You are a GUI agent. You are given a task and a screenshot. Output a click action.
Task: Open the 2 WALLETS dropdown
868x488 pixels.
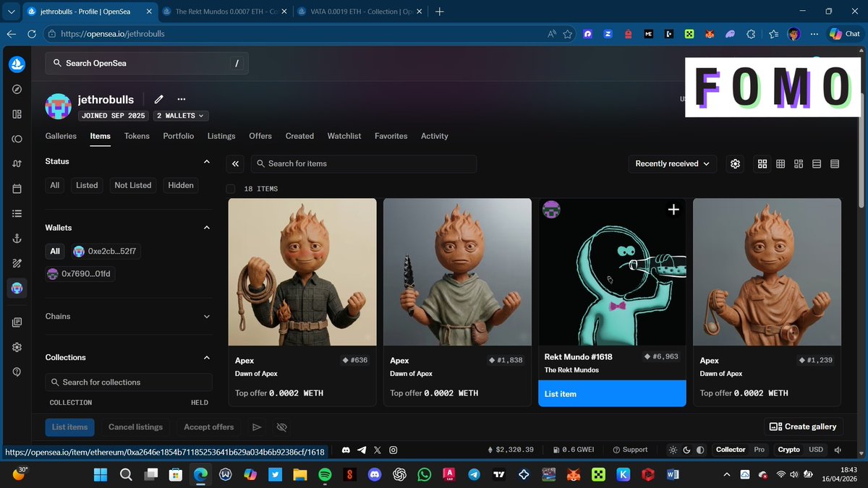[180, 116]
